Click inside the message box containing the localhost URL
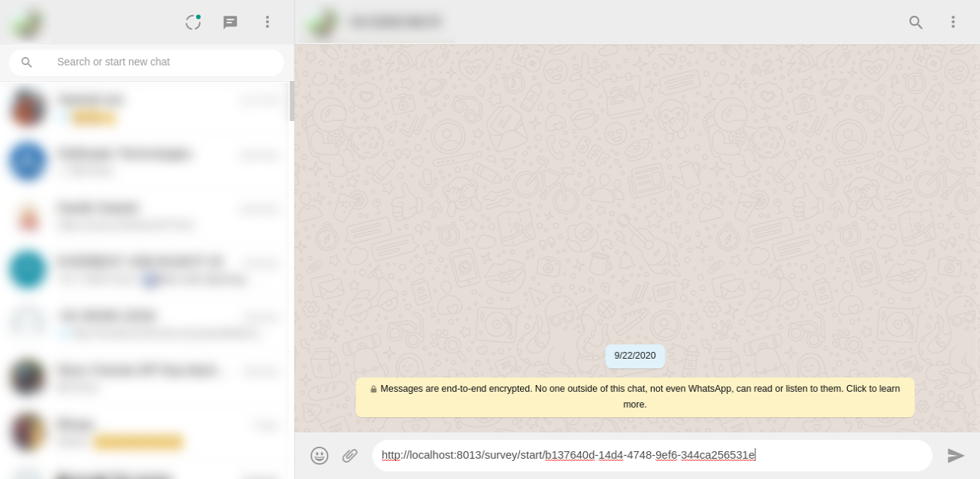980x479 pixels. (652, 456)
